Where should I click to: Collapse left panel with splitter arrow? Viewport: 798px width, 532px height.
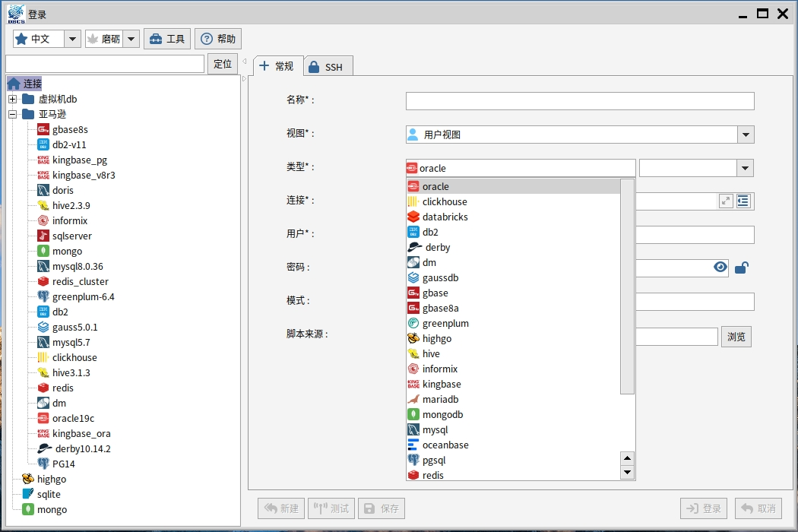click(x=244, y=62)
